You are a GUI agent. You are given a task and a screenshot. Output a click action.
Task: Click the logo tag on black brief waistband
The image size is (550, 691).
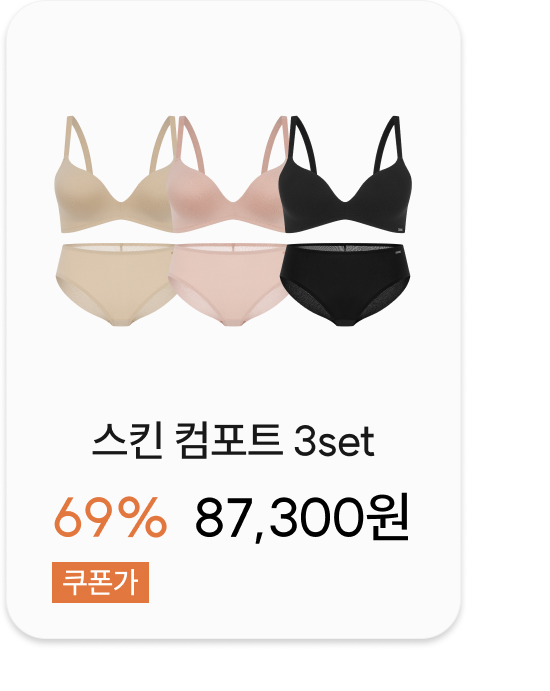coord(398,253)
